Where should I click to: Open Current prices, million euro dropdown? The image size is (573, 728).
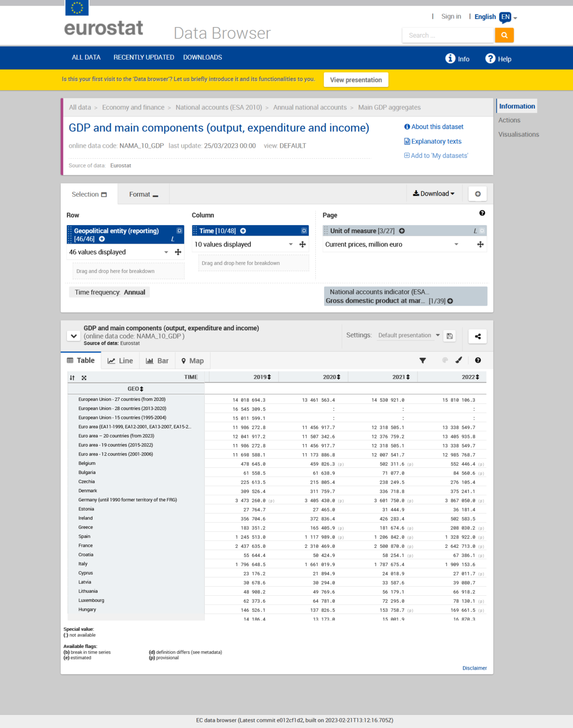pyautogui.click(x=456, y=245)
